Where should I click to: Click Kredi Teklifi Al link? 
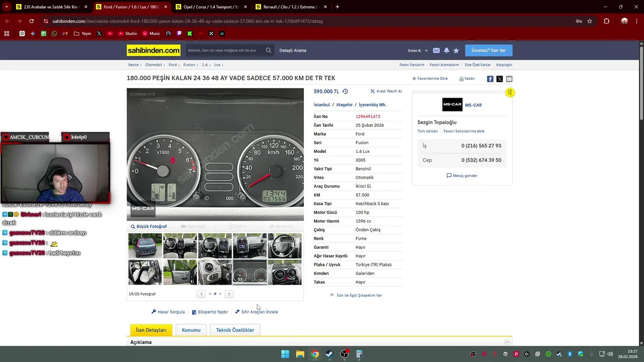[x=386, y=92]
